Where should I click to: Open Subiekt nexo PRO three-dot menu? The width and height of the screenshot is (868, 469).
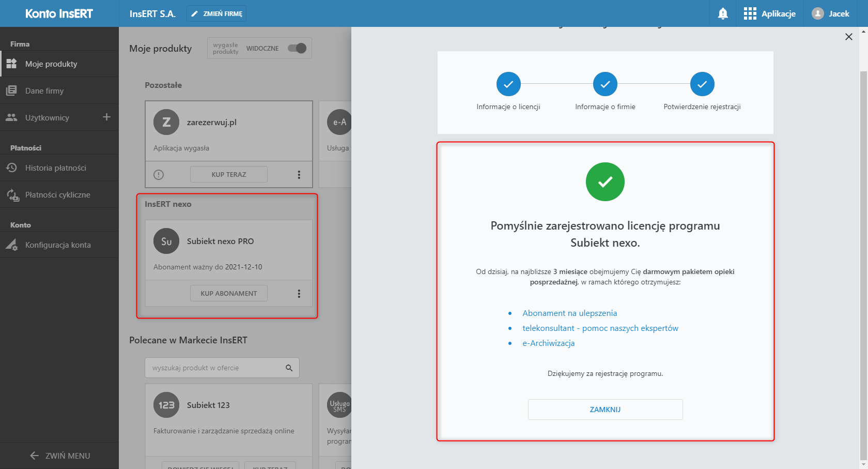(x=299, y=294)
